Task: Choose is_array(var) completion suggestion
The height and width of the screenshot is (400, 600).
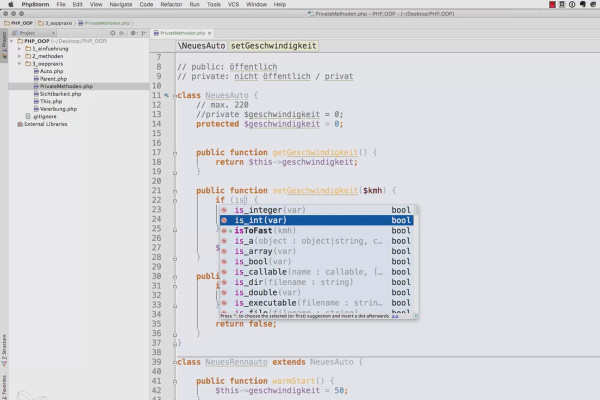Action: 316,251
